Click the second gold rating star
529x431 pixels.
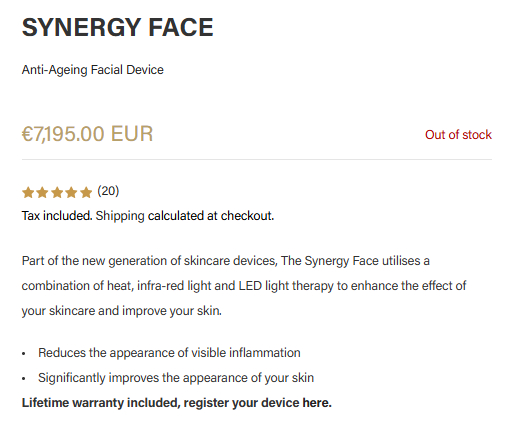(42, 193)
